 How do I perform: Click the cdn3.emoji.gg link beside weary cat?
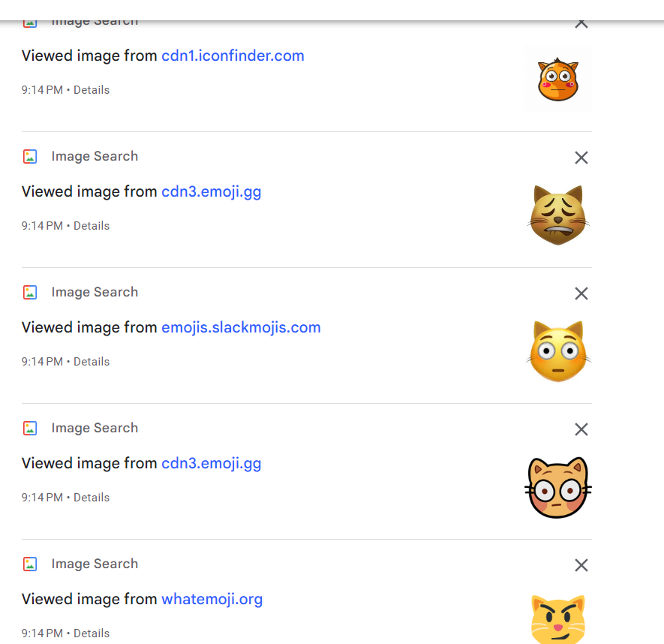click(211, 191)
